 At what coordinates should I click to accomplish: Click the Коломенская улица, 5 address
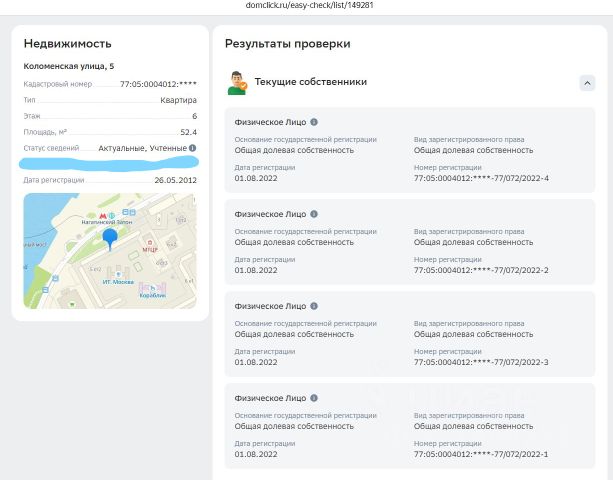pos(69,66)
